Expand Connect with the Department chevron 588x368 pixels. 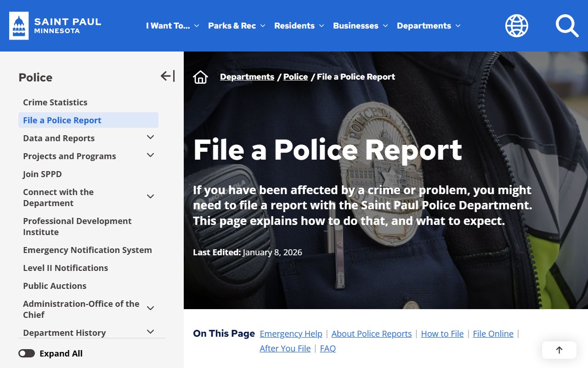pyautogui.click(x=150, y=197)
